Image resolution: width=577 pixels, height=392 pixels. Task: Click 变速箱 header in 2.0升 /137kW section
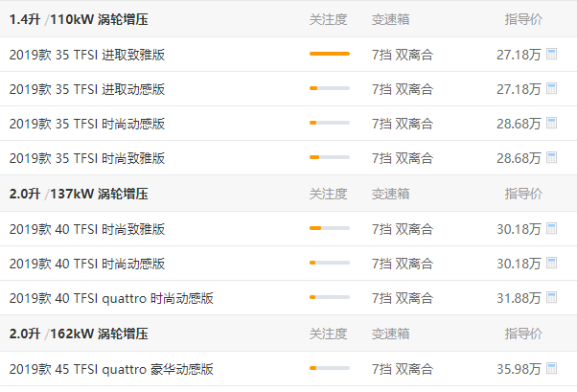[390, 194]
